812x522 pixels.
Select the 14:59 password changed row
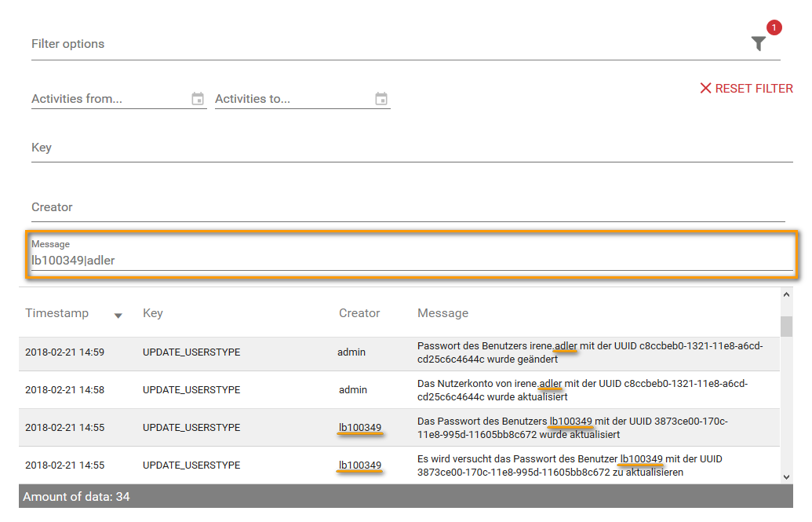click(399, 352)
